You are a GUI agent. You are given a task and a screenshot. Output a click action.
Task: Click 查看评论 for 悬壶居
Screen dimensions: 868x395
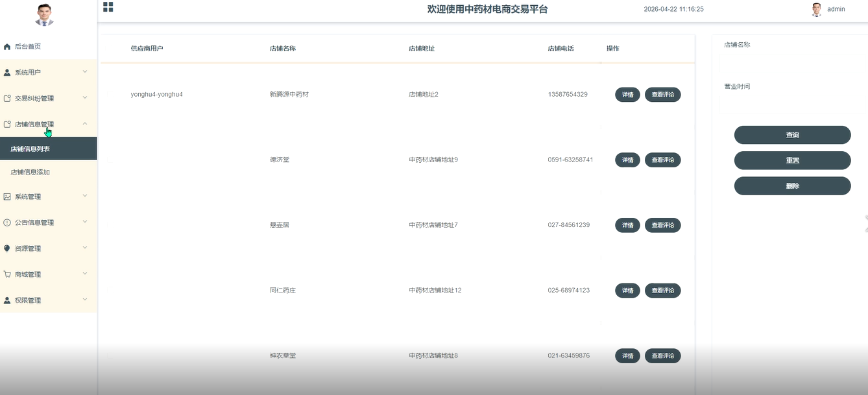[662, 225]
